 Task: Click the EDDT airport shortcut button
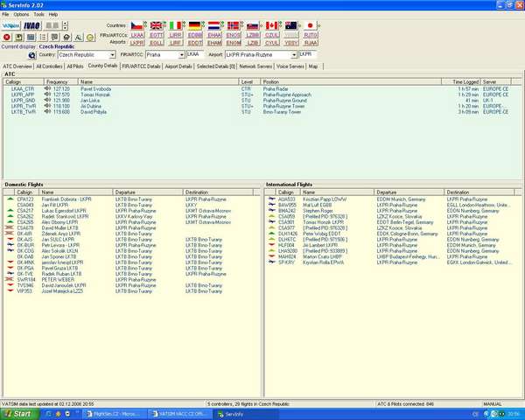click(195, 43)
